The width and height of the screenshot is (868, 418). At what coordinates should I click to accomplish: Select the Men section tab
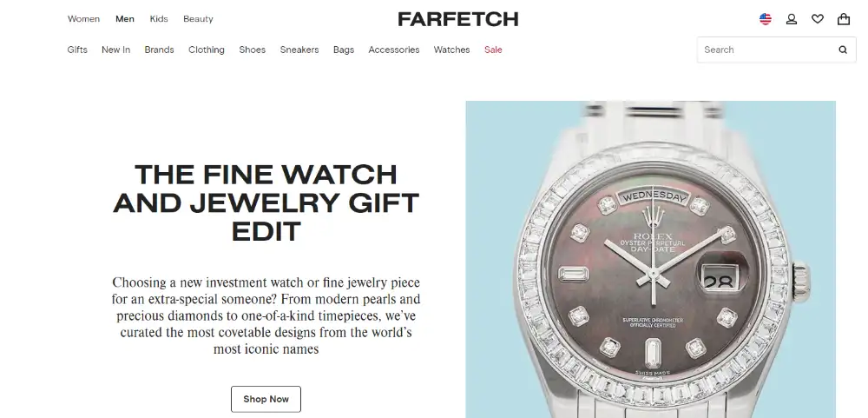[x=124, y=19]
